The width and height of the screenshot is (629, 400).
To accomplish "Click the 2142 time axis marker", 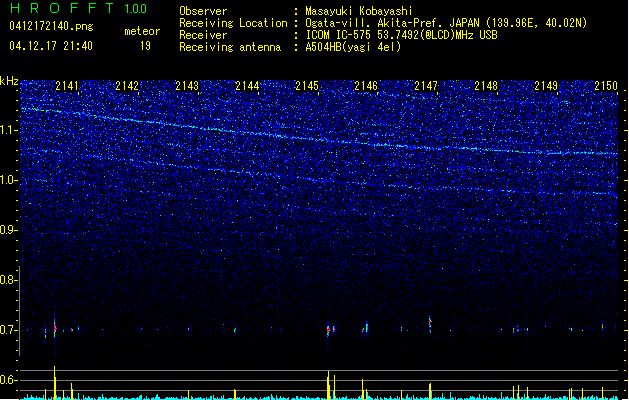I will [127, 86].
